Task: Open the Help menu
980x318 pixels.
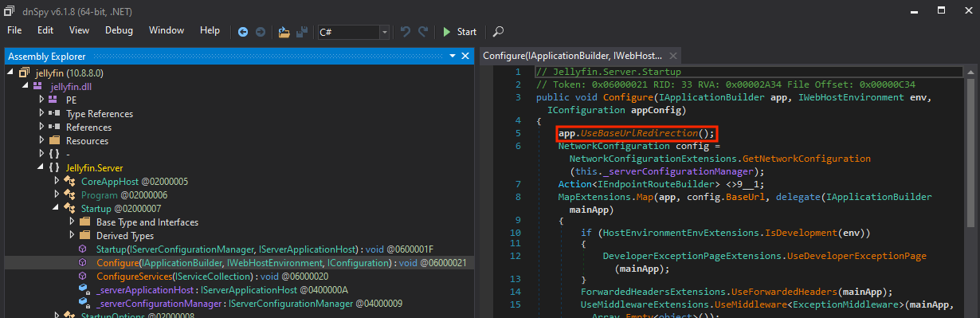Action: [x=210, y=30]
